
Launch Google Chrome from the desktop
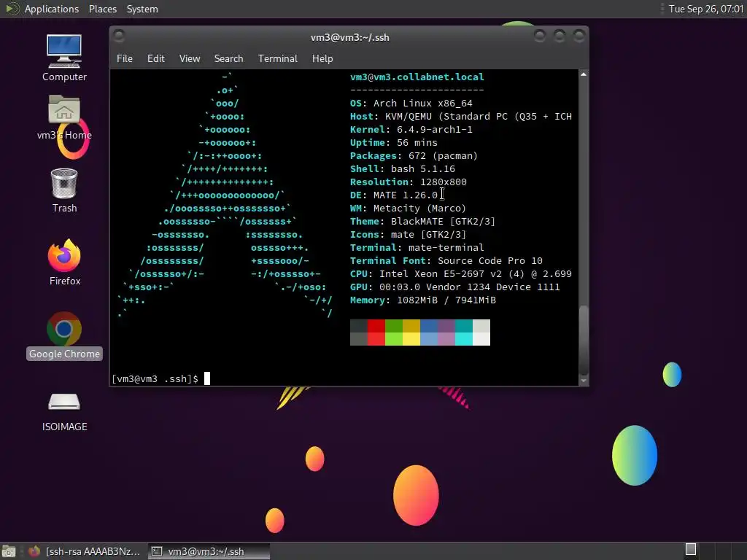tap(64, 329)
